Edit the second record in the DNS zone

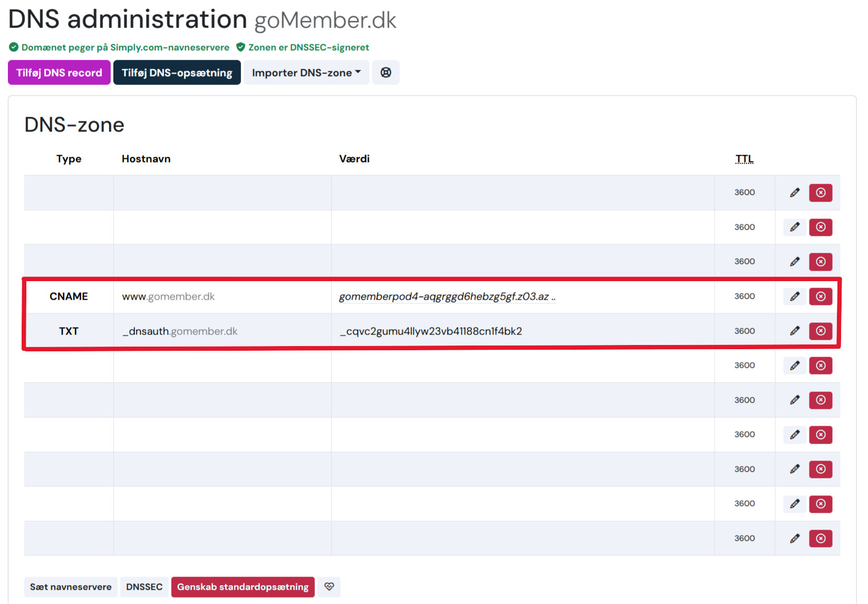pyautogui.click(x=795, y=227)
